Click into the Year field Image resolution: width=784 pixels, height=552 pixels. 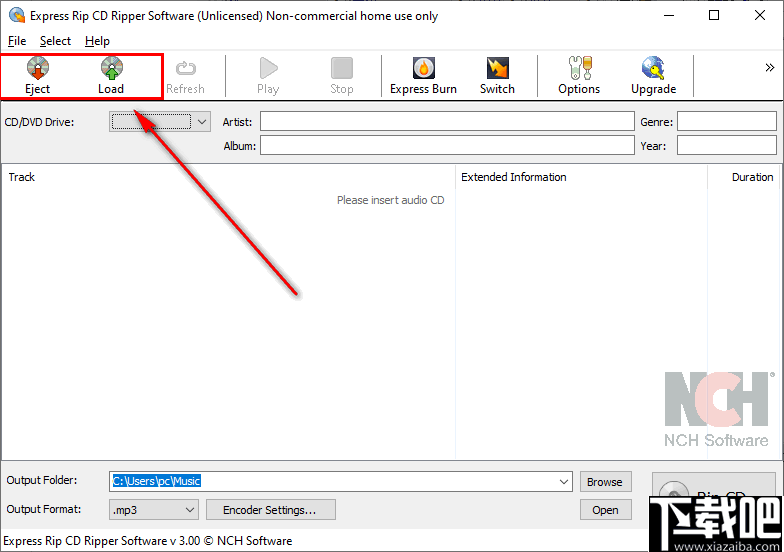pos(726,146)
